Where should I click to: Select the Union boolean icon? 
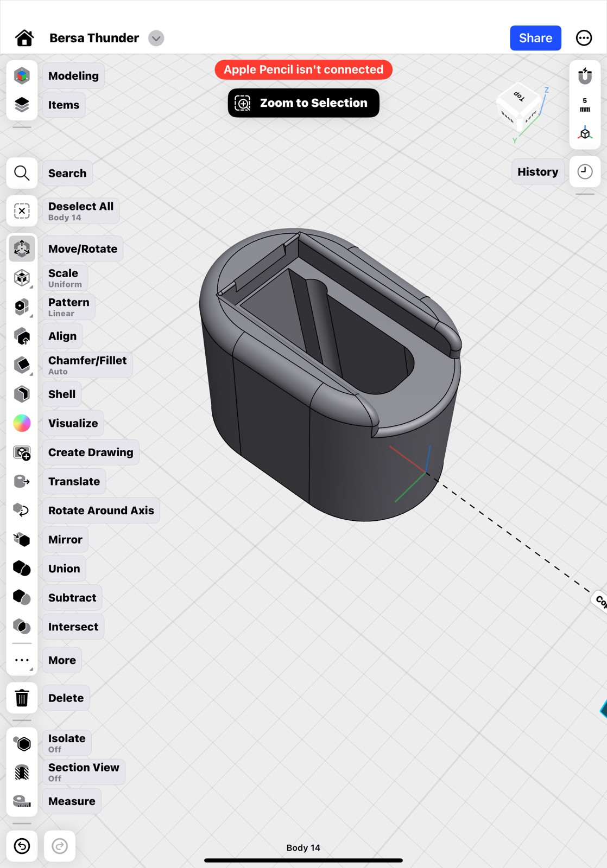click(x=22, y=569)
